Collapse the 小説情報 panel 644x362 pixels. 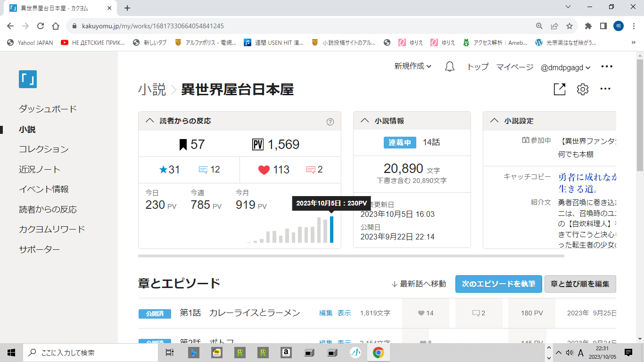pyautogui.click(x=365, y=121)
